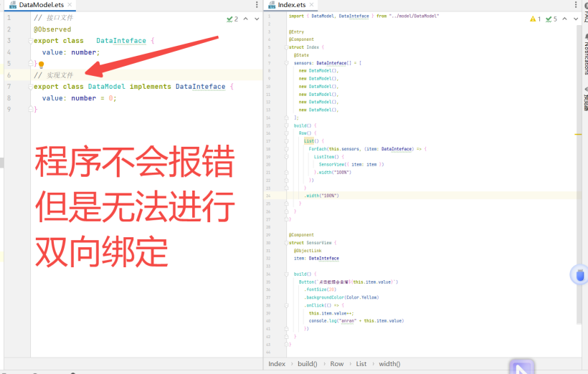Click 'implements' keyword on line 7
Viewport: 588px width, 374px height.
[x=150, y=87]
